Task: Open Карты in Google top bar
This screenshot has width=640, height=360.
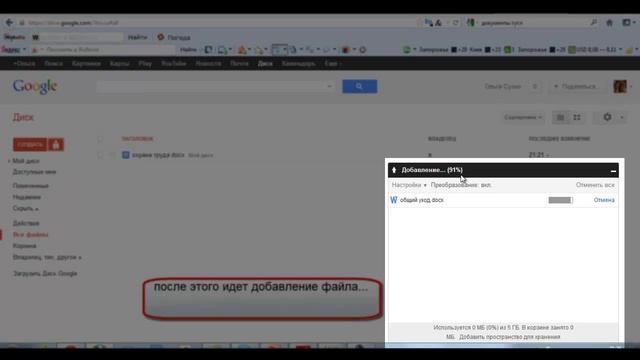Action: coord(119,64)
